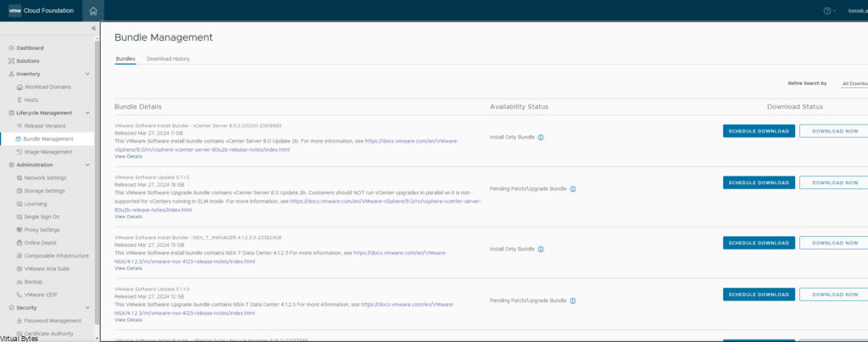Open Dashboard from the sidebar
Image resolution: width=868 pixels, height=342 pixels.
tap(30, 48)
